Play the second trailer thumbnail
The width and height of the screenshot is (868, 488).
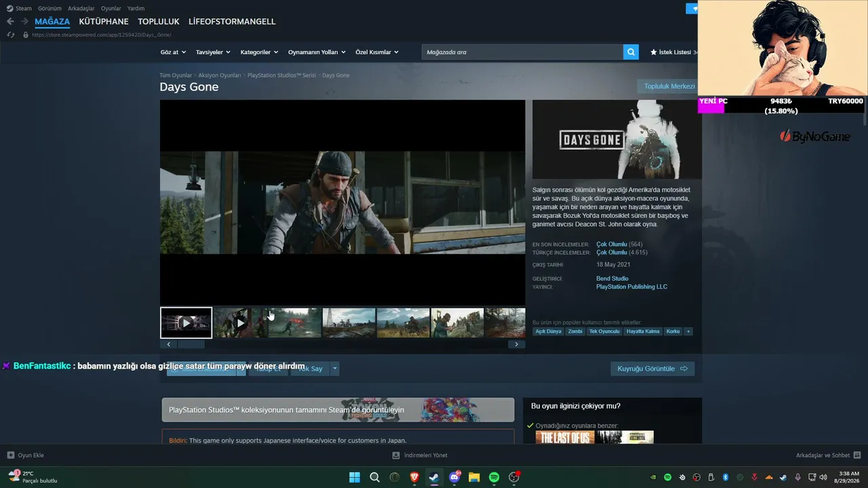(x=240, y=323)
